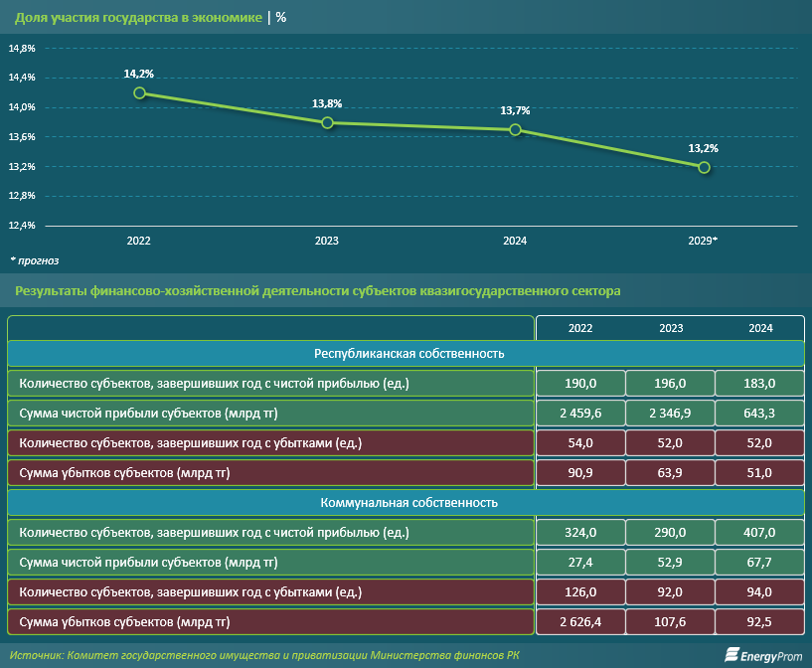Viewport: 812px width, 668px height.
Task: Click the Республиканская собственность section header
Action: pos(406,354)
